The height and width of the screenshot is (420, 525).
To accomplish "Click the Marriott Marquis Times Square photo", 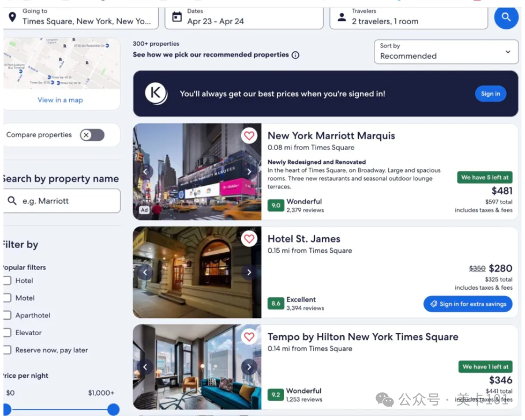I will [197, 172].
